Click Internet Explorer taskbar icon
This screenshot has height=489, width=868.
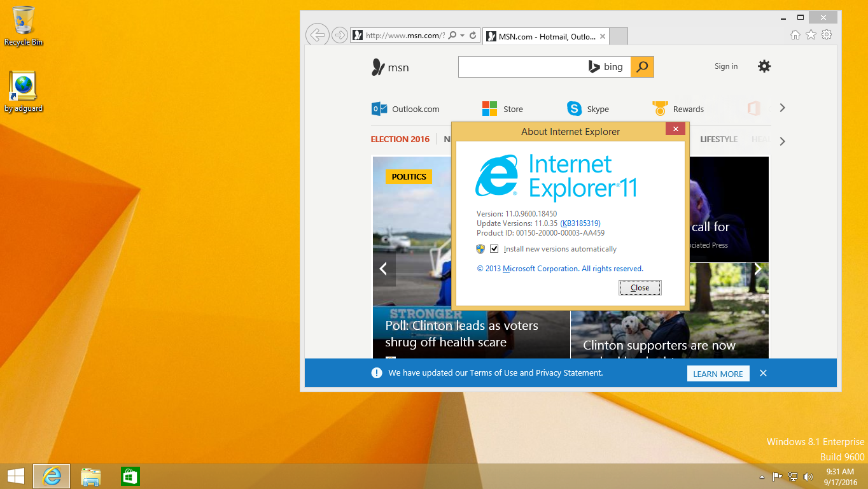(52, 476)
